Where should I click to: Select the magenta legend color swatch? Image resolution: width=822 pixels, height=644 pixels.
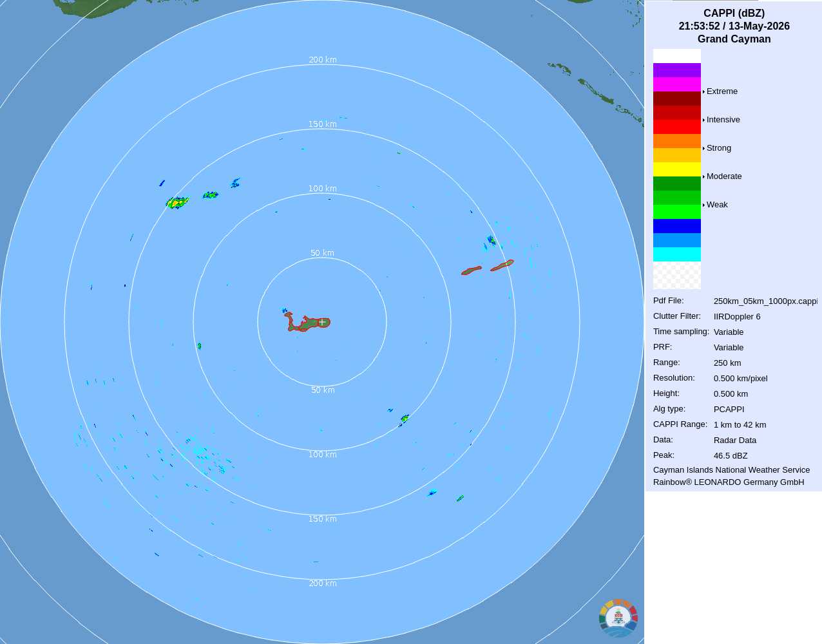tap(677, 84)
